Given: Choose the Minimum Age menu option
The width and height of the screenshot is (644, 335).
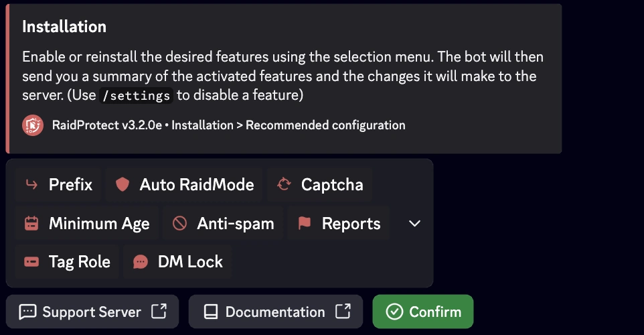Looking at the screenshot, I should coord(86,224).
